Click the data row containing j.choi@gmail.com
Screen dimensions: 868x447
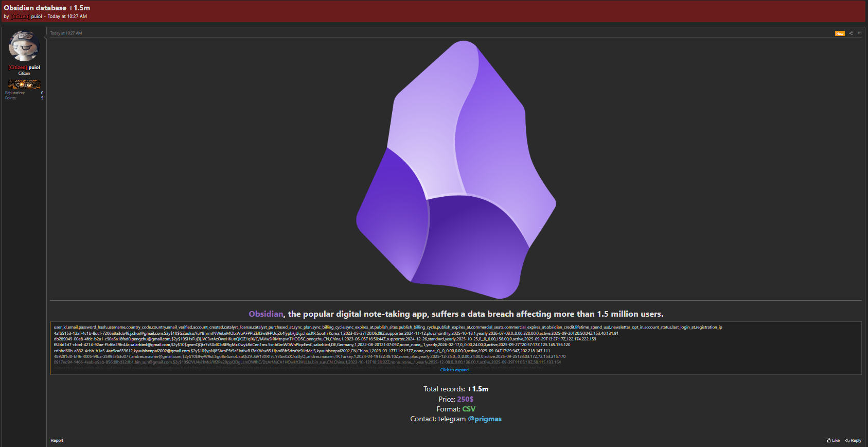[x=336, y=333]
